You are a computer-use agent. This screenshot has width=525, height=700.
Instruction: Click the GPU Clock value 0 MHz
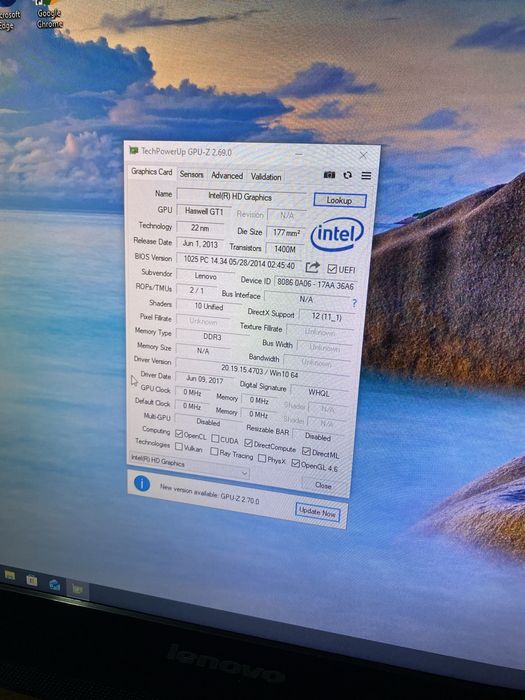point(192,392)
